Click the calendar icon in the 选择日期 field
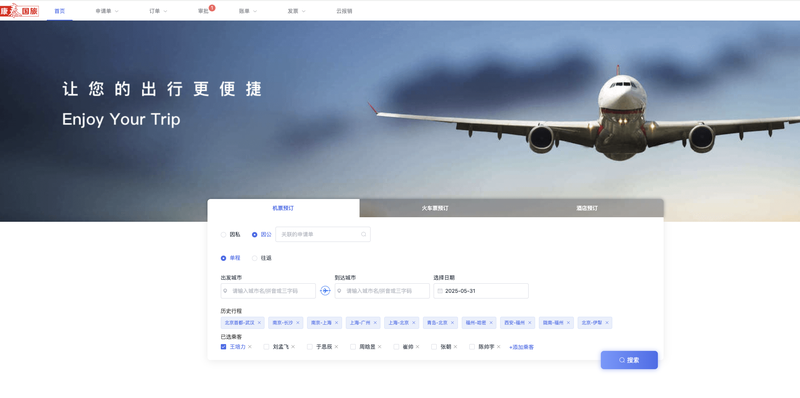This screenshot has height=398, width=800. (440, 291)
